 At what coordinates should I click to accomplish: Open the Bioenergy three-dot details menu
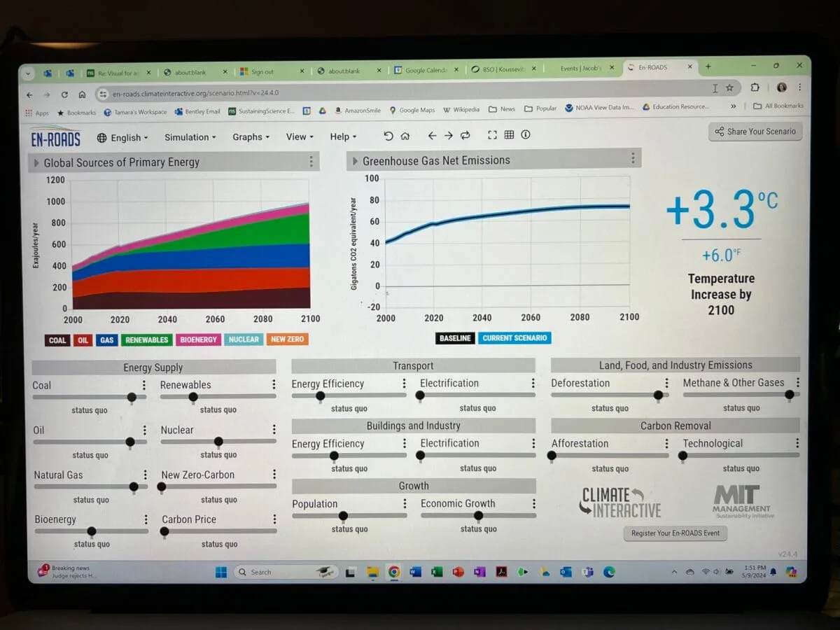[146, 519]
